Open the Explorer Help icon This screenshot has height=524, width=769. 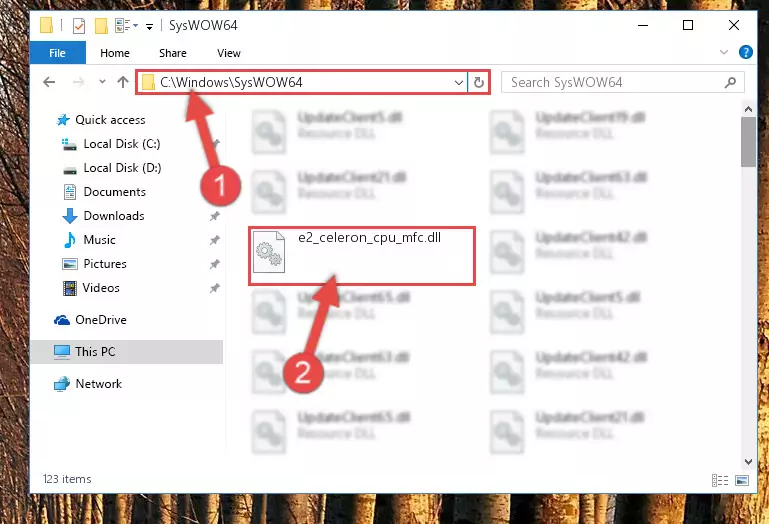coord(745,52)
